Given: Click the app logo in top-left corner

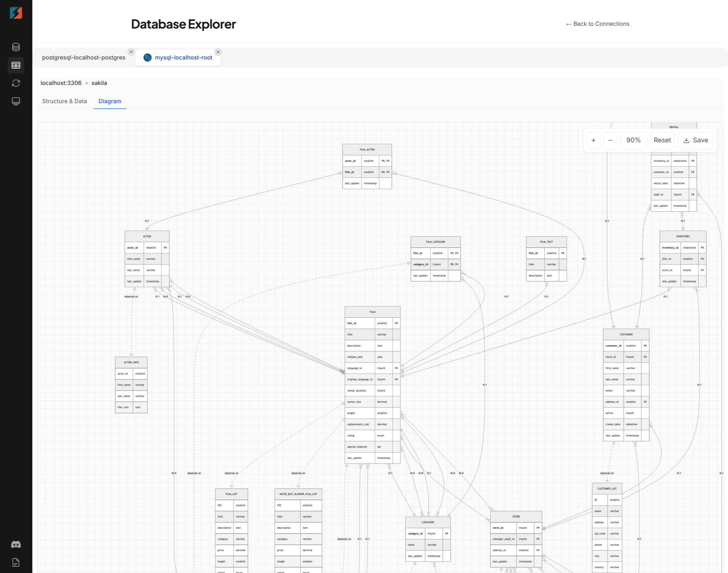Looking at the screenshot, I should tap(16, 13).
